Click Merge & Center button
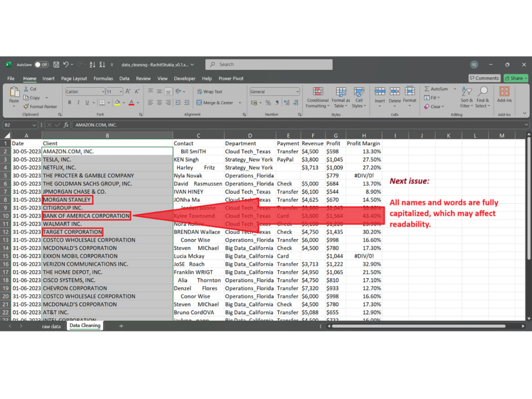532x399 pixels. pyautogui.click(x=215, y=103)
